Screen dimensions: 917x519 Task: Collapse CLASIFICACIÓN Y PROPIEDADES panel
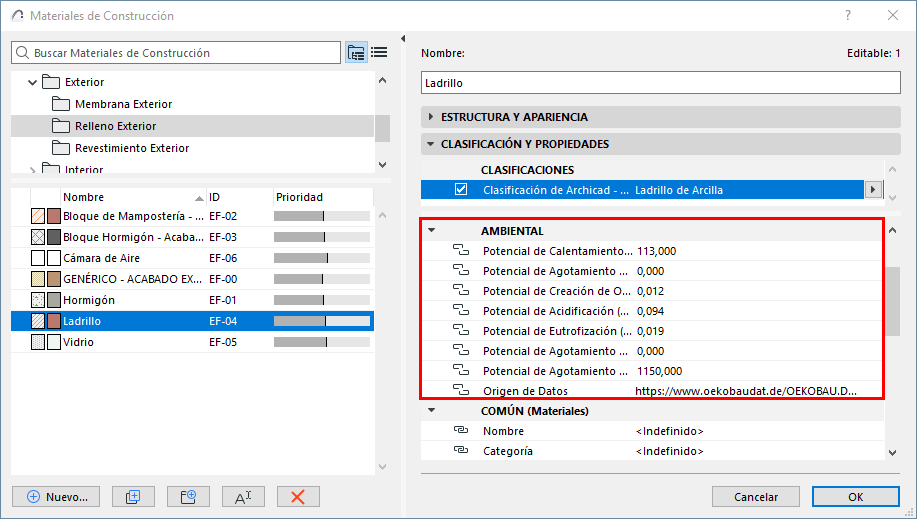click(431, 143)
